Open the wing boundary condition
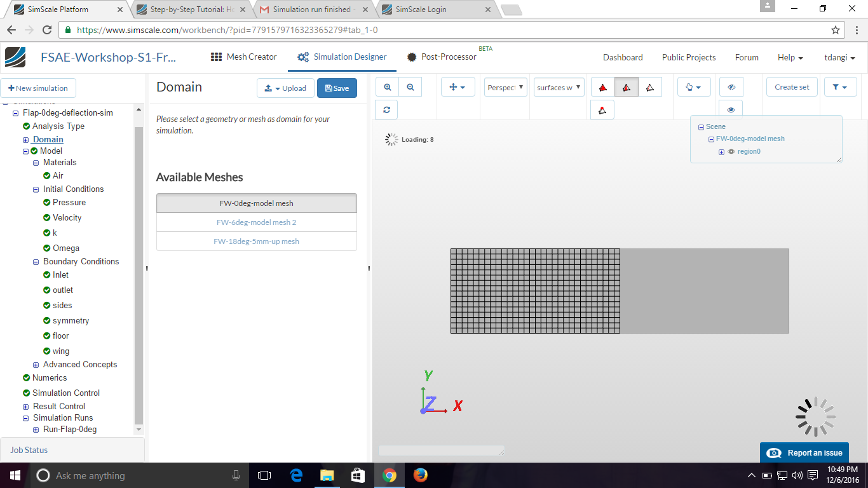The height and width of the screenshot is (488, 868). pyautogui.click(x=61, y=351)
